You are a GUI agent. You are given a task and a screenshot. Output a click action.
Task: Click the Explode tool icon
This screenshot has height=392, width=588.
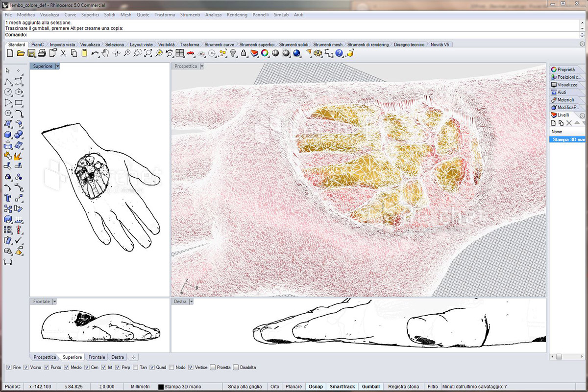click(x=19, y=156)
